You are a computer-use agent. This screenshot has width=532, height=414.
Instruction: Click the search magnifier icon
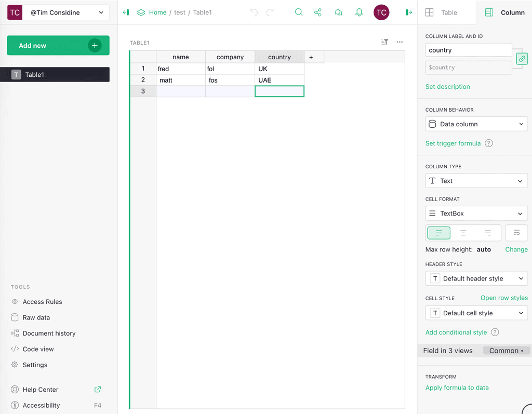[x=299, y=12]
